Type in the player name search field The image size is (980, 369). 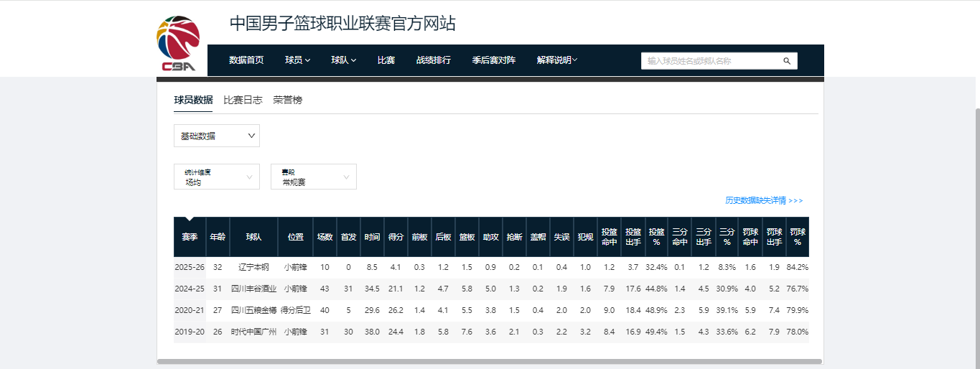(x=711, y=61)
